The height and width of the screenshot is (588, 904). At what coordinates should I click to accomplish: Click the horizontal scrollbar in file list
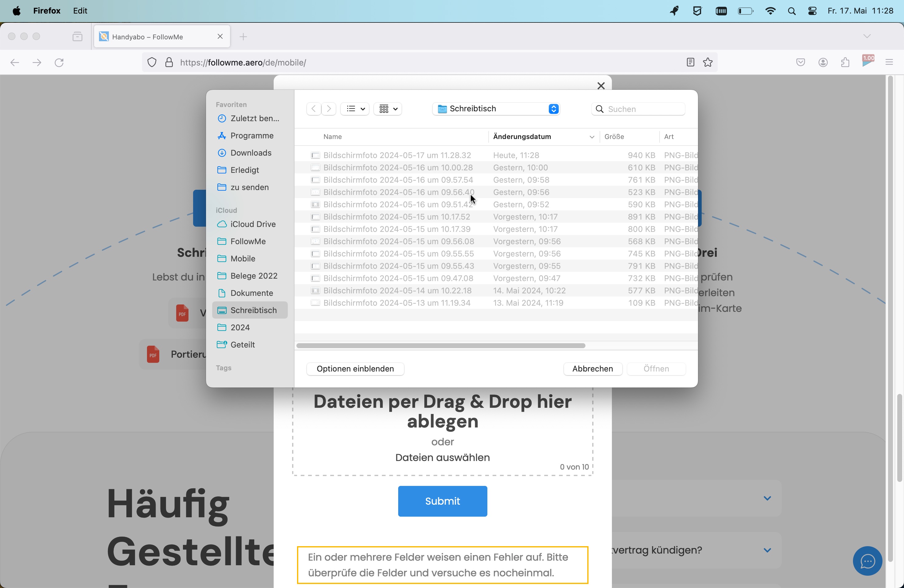441,346
